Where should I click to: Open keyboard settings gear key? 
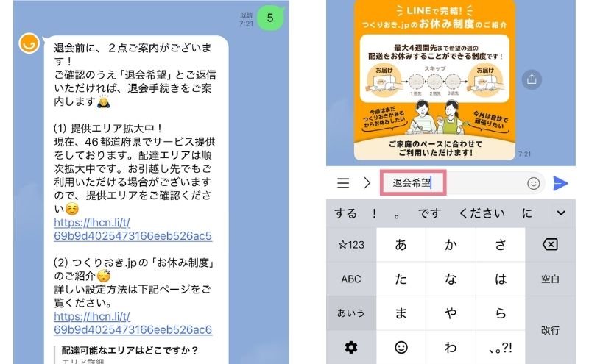click(x=351, y=347)
